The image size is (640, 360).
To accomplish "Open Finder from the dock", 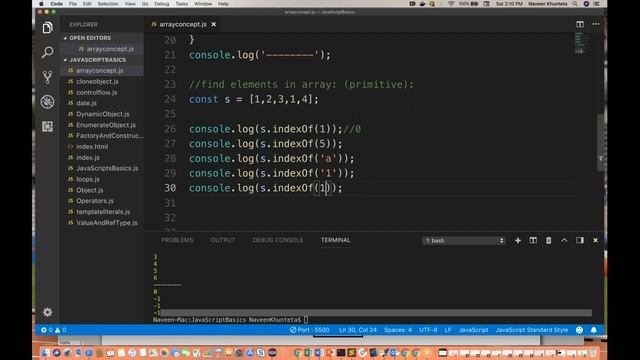I will pos(45,353).
